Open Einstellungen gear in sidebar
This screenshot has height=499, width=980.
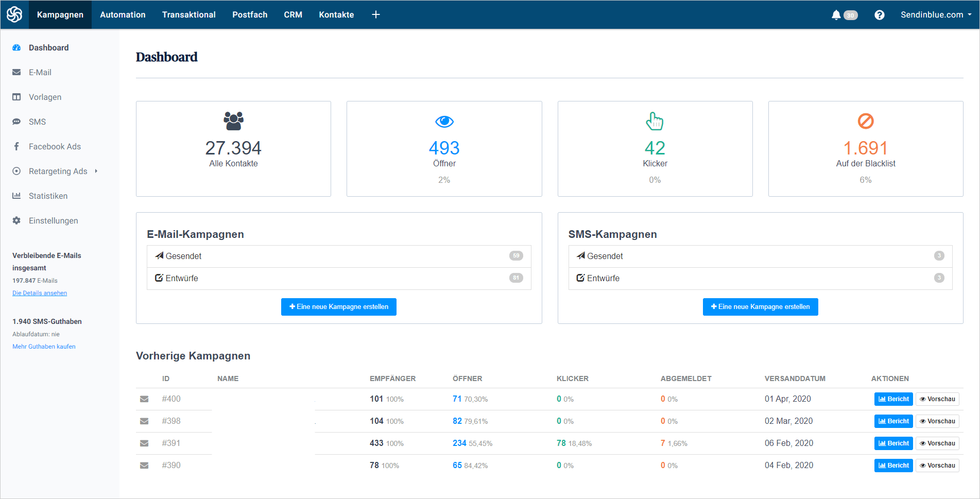(x=53, y=221)
